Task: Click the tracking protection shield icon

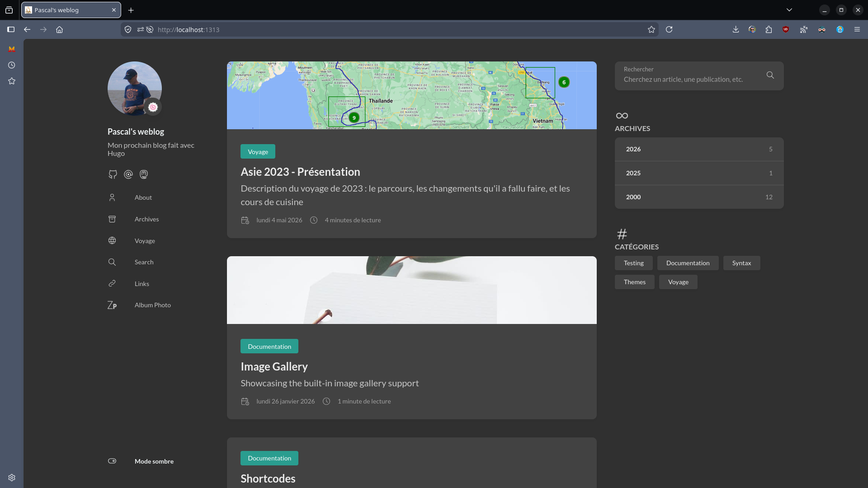Action: [128, 29]
